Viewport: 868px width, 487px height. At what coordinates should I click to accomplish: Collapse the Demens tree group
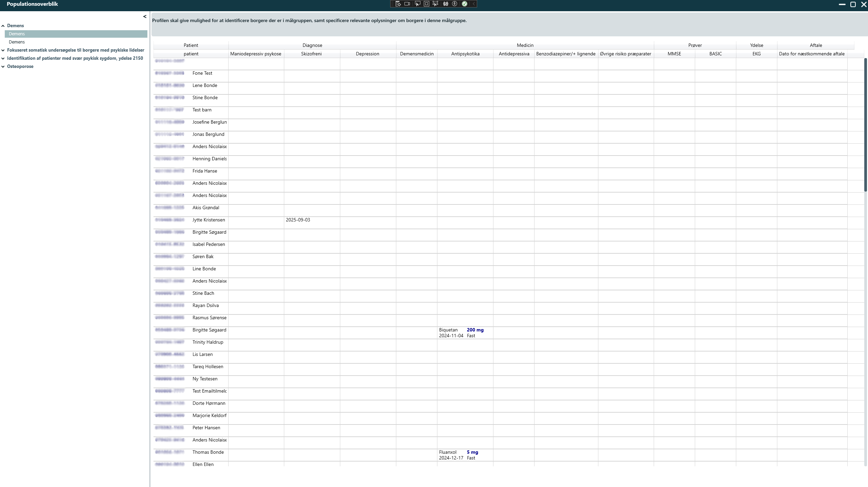(3, 26)
